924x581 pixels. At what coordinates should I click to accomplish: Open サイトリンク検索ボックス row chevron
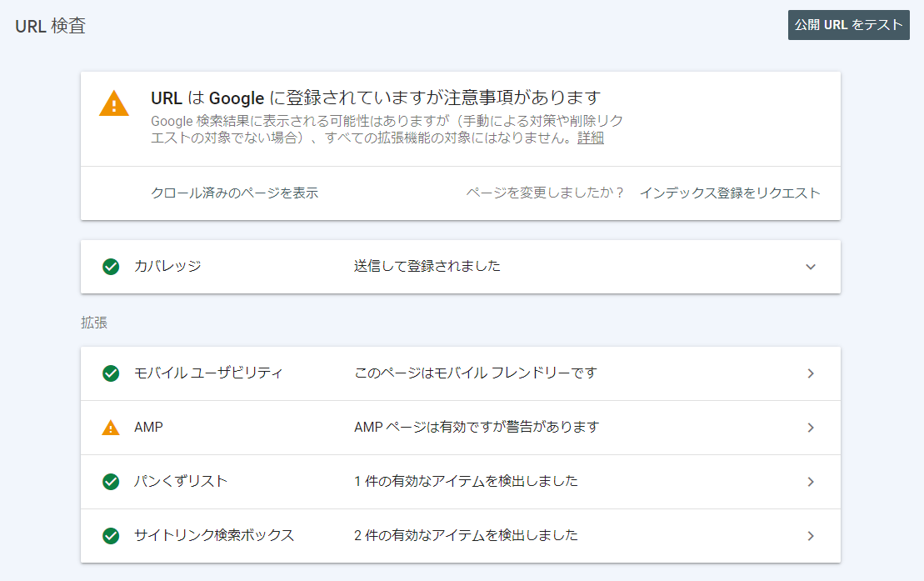(811, 536)
